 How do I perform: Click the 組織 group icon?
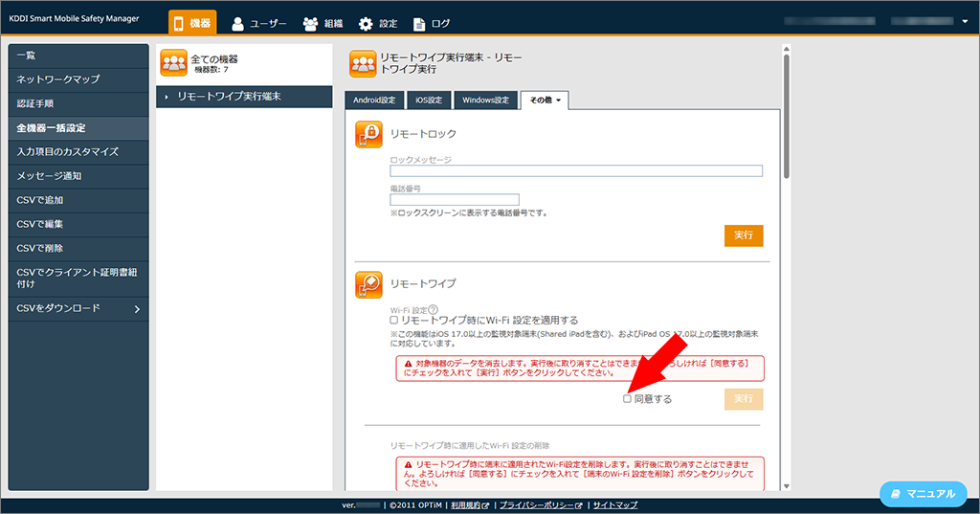coord(310,24)
